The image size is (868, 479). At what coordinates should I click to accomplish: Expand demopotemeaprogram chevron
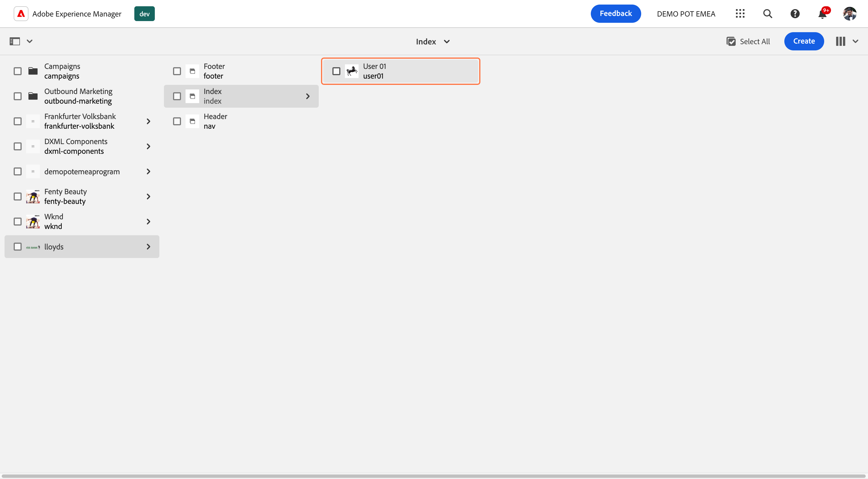coord(148,171)
